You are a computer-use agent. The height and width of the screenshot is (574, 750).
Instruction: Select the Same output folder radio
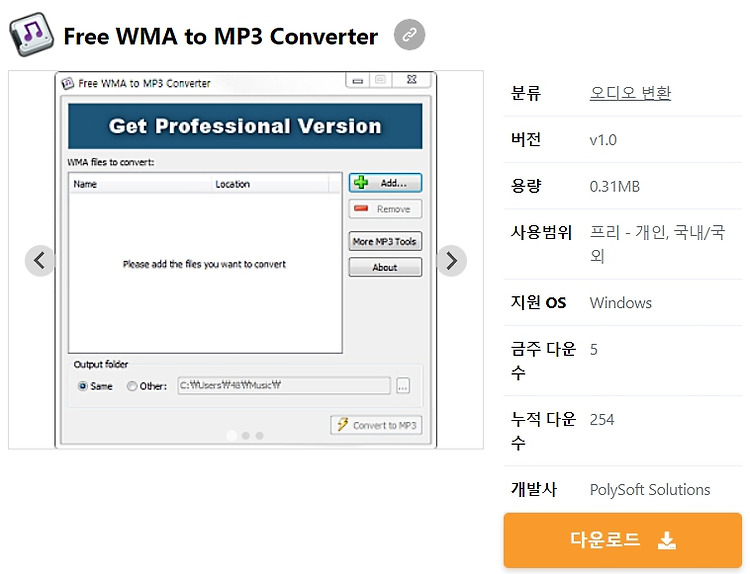coord(83,386)
